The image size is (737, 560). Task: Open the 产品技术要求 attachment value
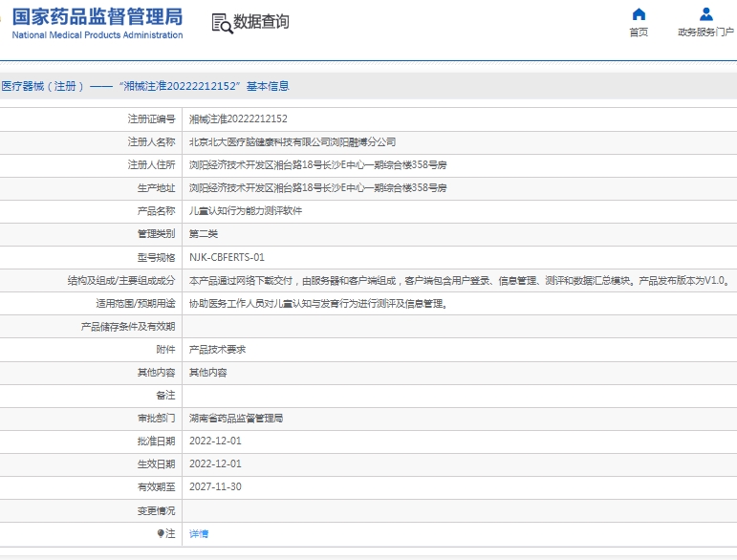coord(217,350)
